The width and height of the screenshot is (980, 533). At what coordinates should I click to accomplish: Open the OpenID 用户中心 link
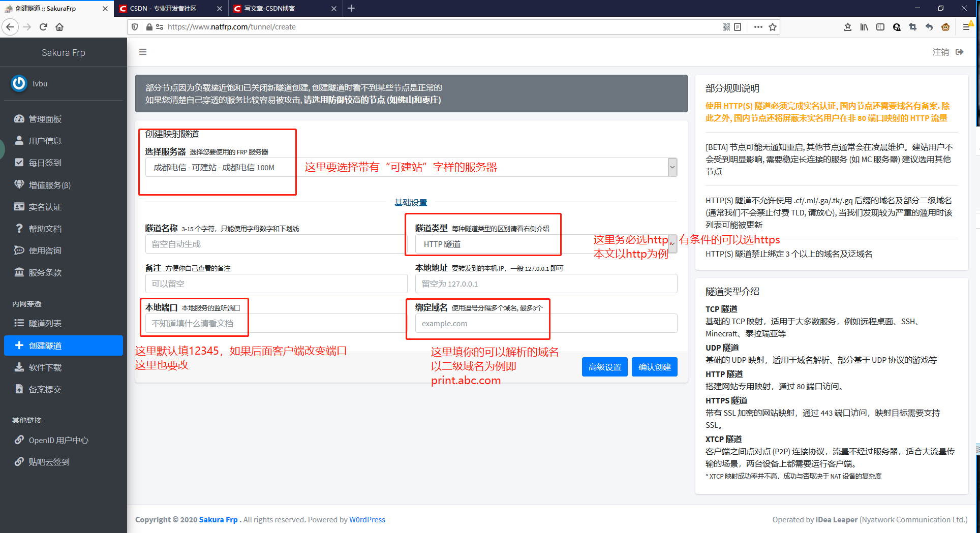57,440
